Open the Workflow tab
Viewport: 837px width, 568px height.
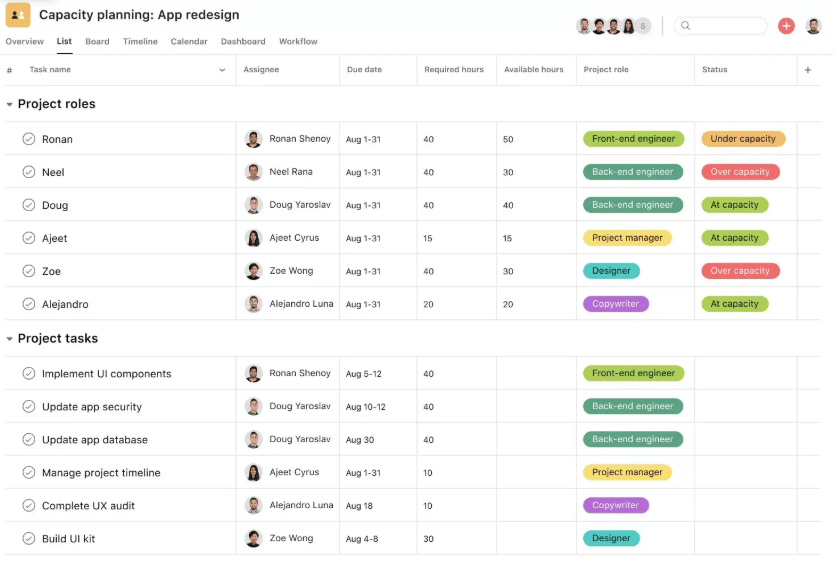298,42
